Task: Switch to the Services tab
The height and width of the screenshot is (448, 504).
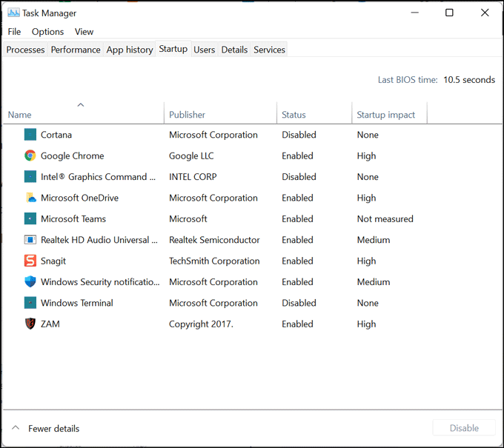Action: (269, 50)
